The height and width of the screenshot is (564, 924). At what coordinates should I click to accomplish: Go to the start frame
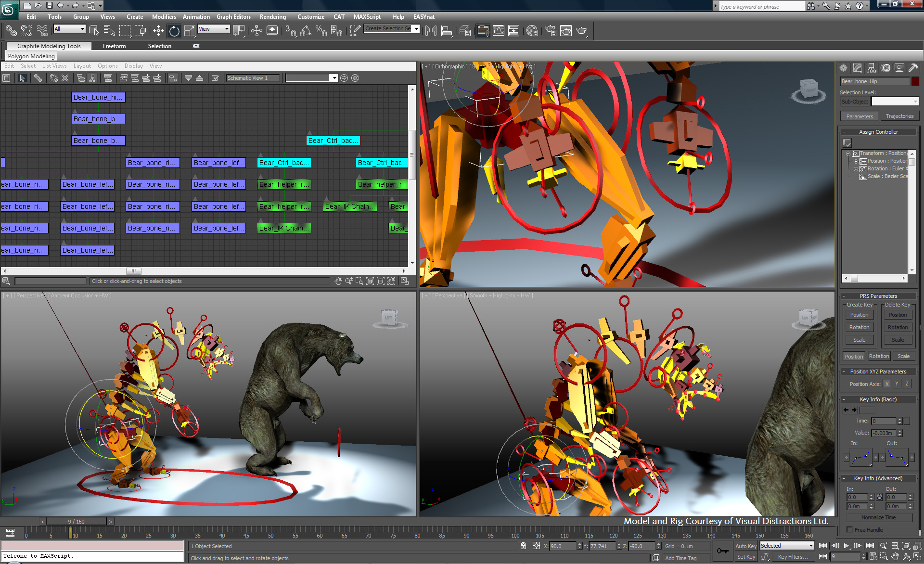[x=823, y=546]
